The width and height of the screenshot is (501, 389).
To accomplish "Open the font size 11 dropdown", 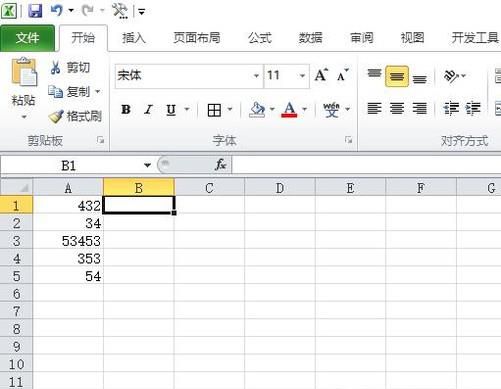I will pyautogui.click(x=302, y=76).
